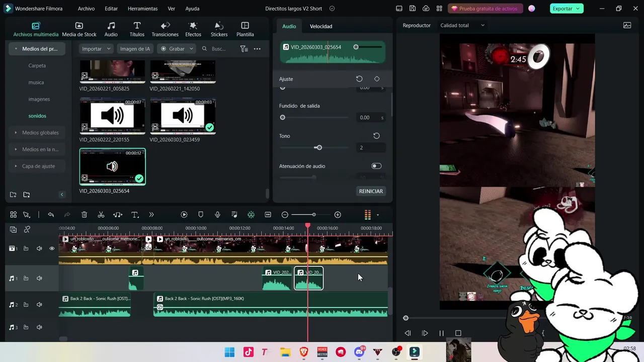Reset the Ajuste section with circular arrow
Screen dimensions: 644x362
(x=359, y=79)
